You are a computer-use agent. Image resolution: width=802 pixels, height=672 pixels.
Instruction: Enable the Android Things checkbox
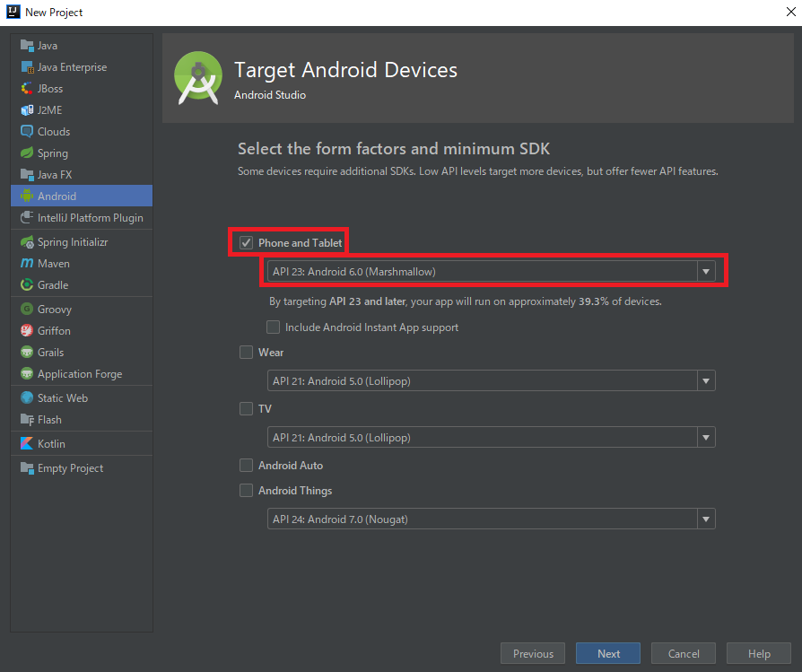coord(246,491)
